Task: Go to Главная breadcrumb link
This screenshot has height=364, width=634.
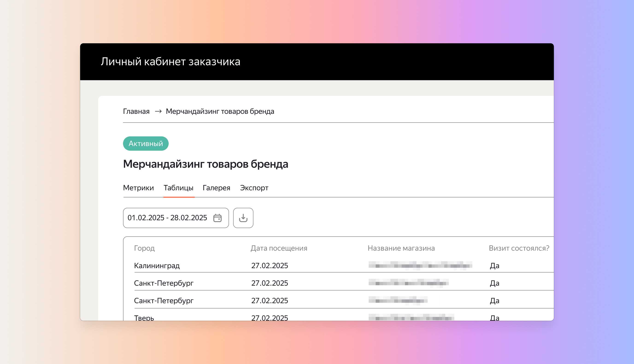Action: pos(136,111)
